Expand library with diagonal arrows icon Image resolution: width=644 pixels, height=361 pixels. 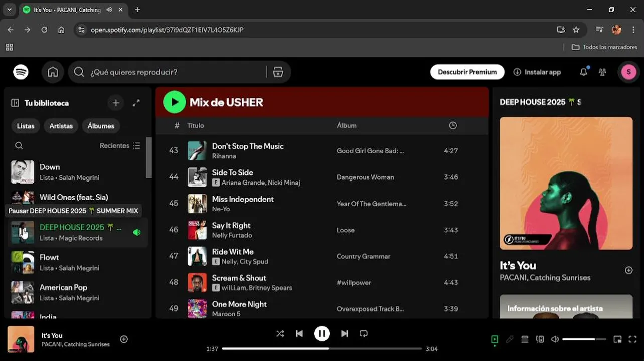click(136, 103)
